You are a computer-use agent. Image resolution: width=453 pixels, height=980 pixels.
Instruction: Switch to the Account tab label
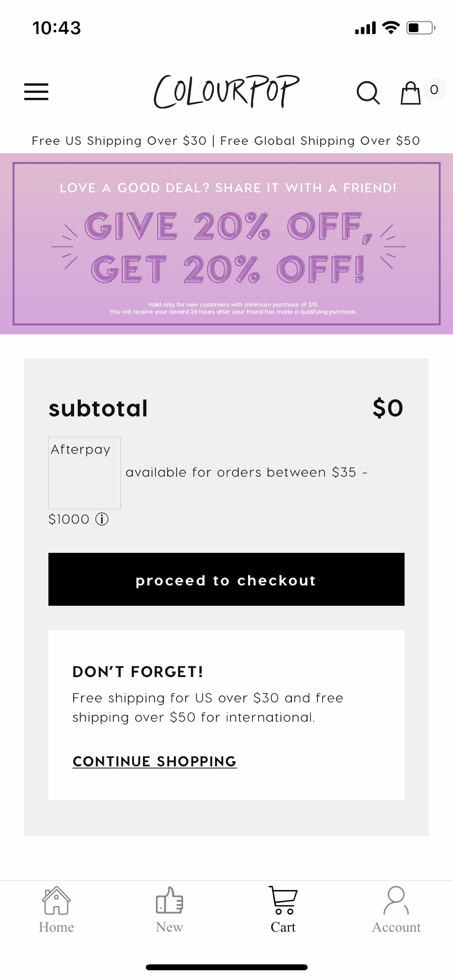[x=396, y=927]
